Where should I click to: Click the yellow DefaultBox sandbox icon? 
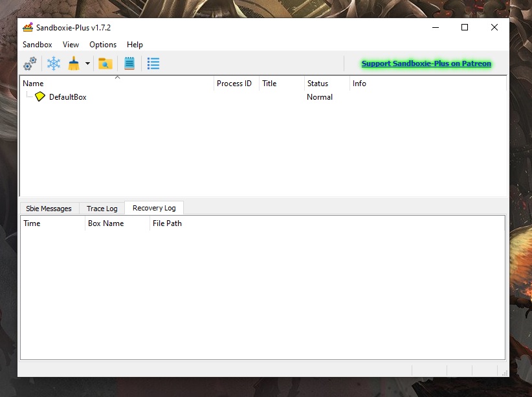tap(39, 96)
